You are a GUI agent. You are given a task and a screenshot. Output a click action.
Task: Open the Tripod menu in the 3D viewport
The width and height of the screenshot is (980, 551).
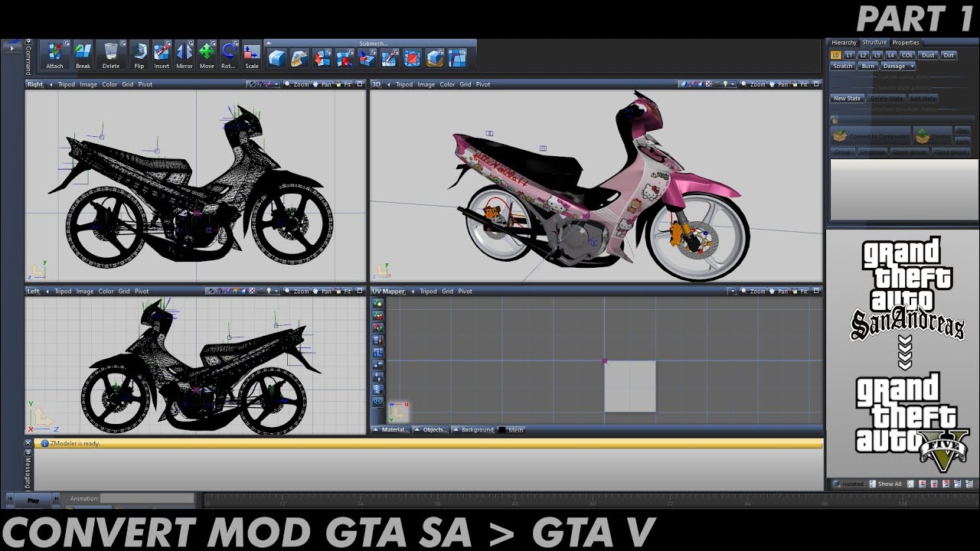tap(403, 84)
